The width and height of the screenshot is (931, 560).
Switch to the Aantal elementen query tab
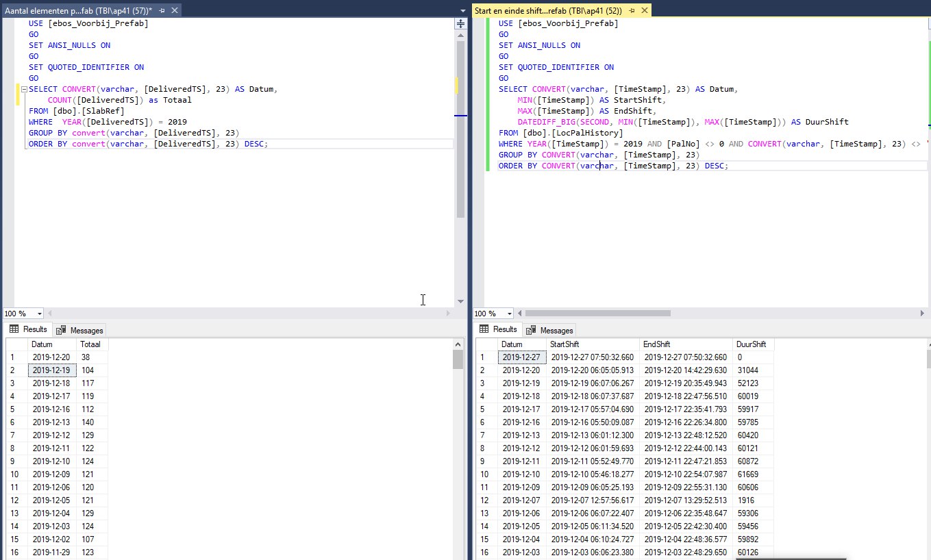78,11
